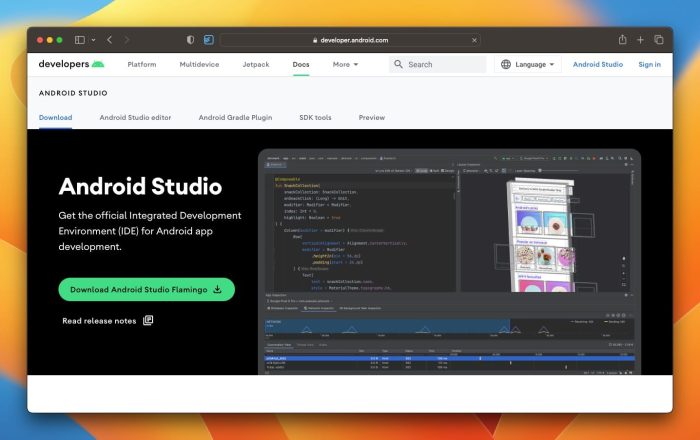The height and width of the screenshot is (440, 700).
Task: Toggle the Safari sidebar button
Action: tap(80, 40)
